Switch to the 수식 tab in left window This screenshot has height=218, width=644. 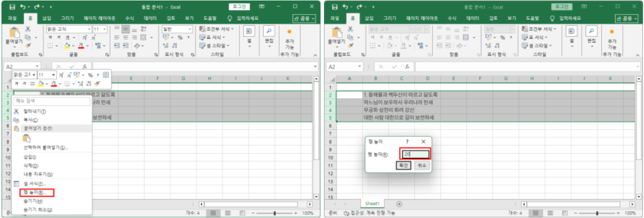(129, 18)
